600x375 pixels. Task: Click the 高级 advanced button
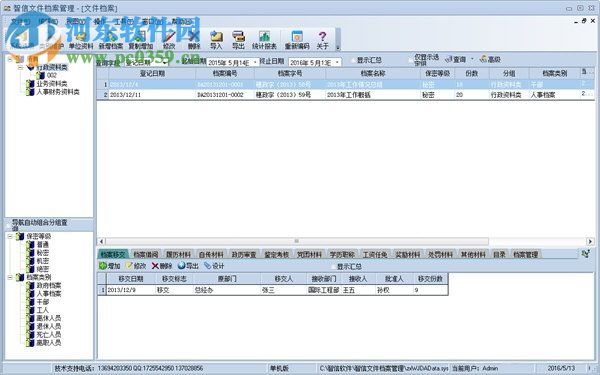point(490,59)
